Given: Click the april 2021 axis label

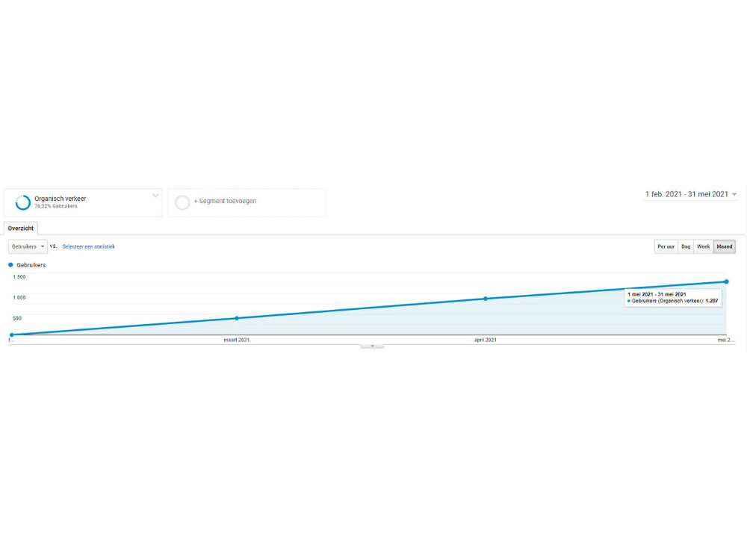Looking at the screenshot, I should tap(486, 340).
